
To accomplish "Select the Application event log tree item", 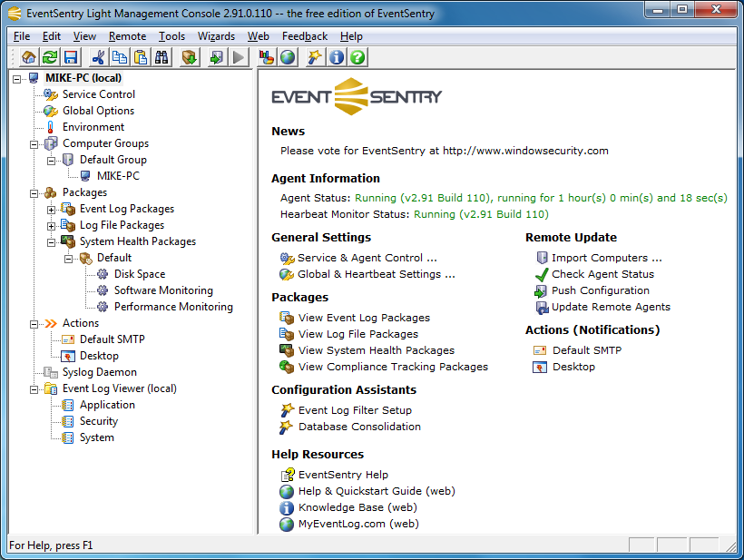I will 107,405.
